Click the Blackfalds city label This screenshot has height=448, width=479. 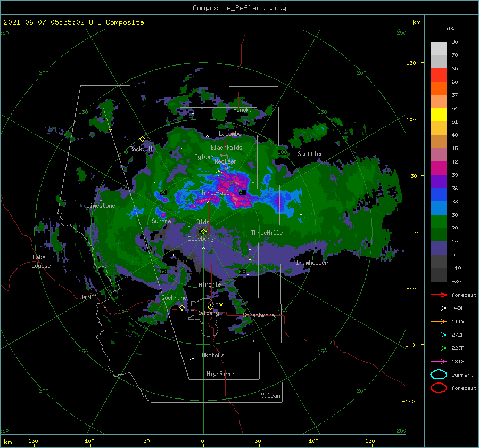pos(226,148)
